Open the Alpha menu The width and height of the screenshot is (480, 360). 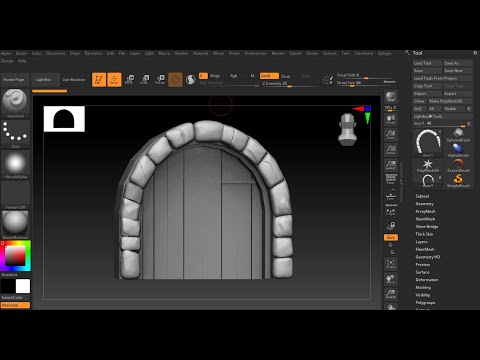coord(6,53)
